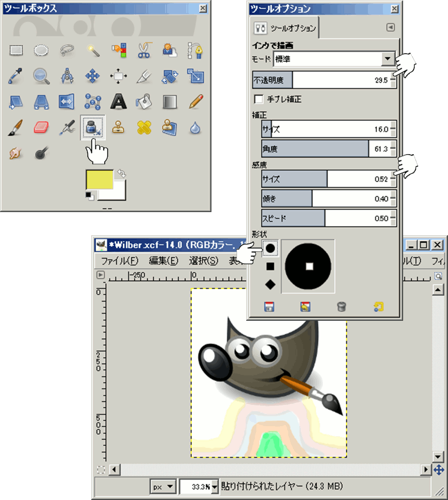
Task: Choose the circle ink shape
Action: click(270, 248)
